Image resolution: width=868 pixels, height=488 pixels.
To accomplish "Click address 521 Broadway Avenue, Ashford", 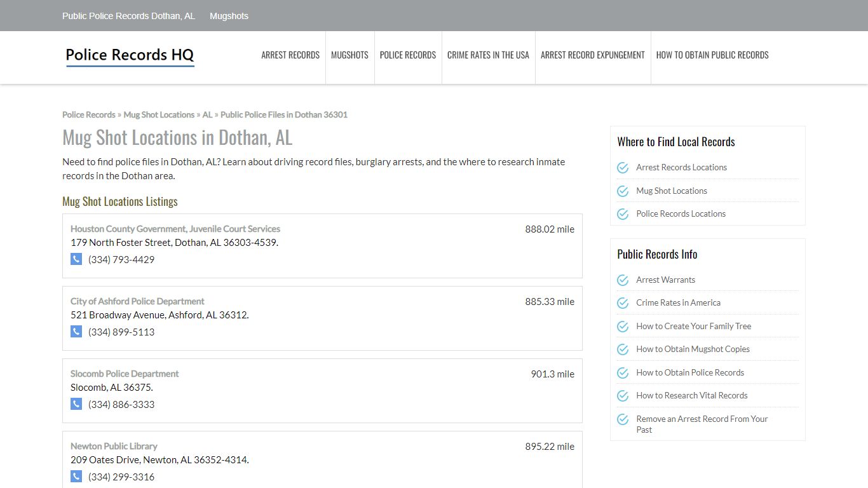I will pos(159,315).
